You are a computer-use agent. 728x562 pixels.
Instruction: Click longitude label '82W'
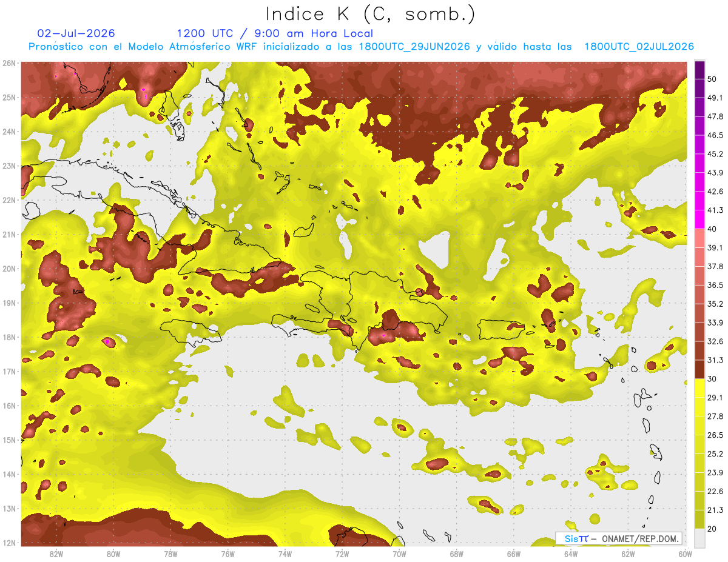coord(56,554)
